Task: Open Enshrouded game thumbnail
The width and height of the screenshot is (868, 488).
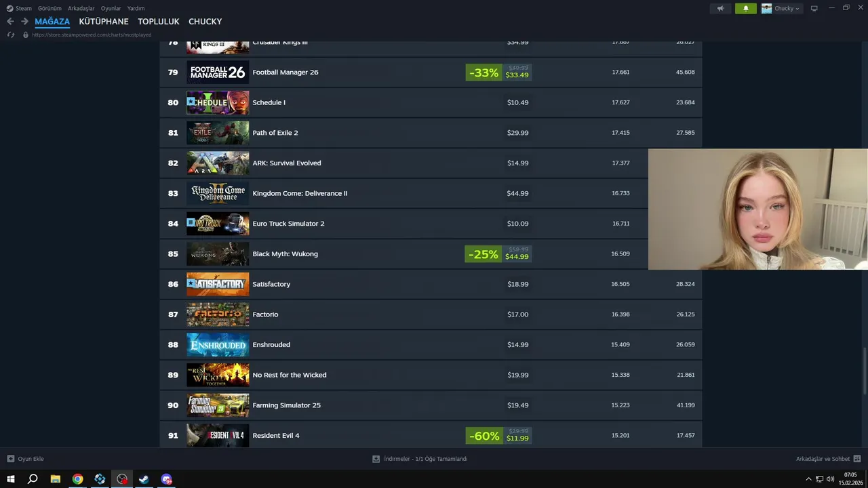Action: [x=218, y=344]
